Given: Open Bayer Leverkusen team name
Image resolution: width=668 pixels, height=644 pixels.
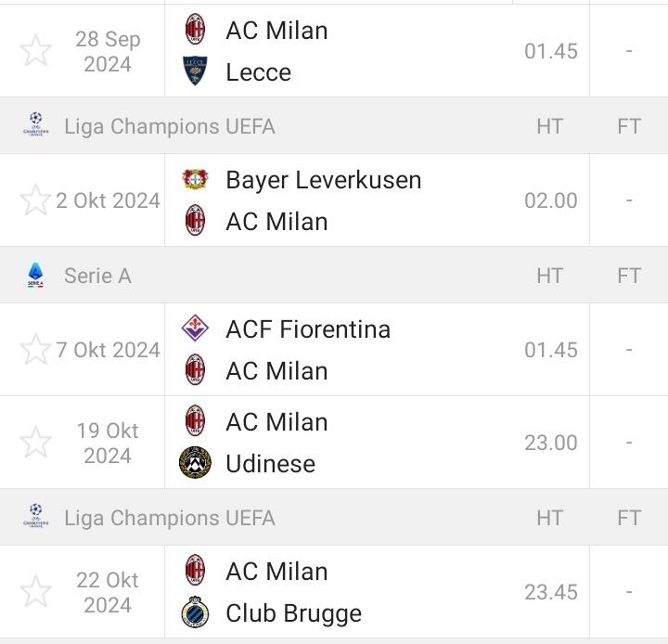Looking at the screenshot, I should coord(323,180).
